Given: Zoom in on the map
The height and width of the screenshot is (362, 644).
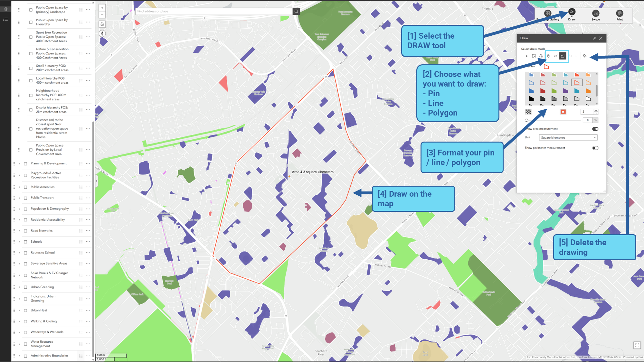Looking at the screenshot, I should (102, 8).
